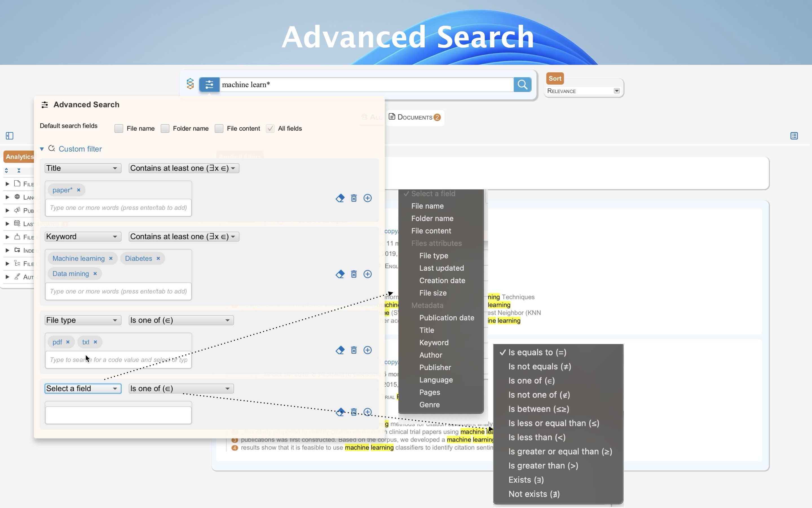Image resolution: width=812 pixels, height=508 pixels.
Task: Remove the pdf file type tag
Action: (68, 342)
